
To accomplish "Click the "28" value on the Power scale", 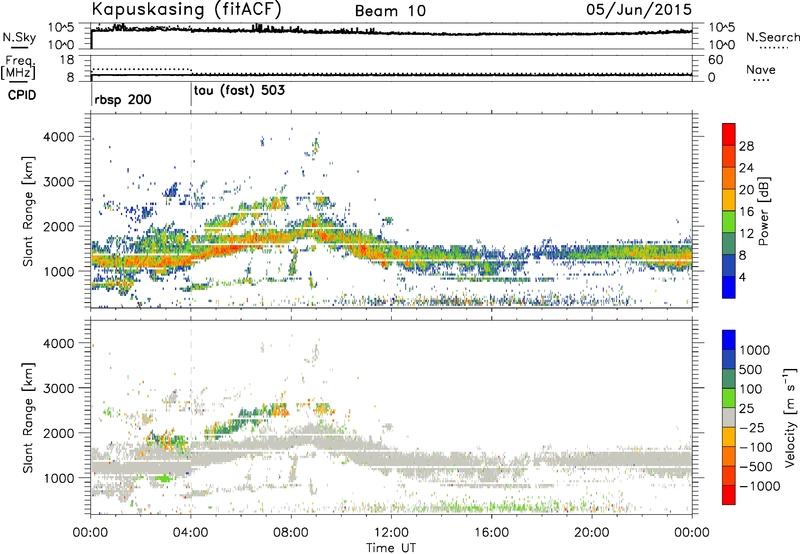I will (746, 146).
